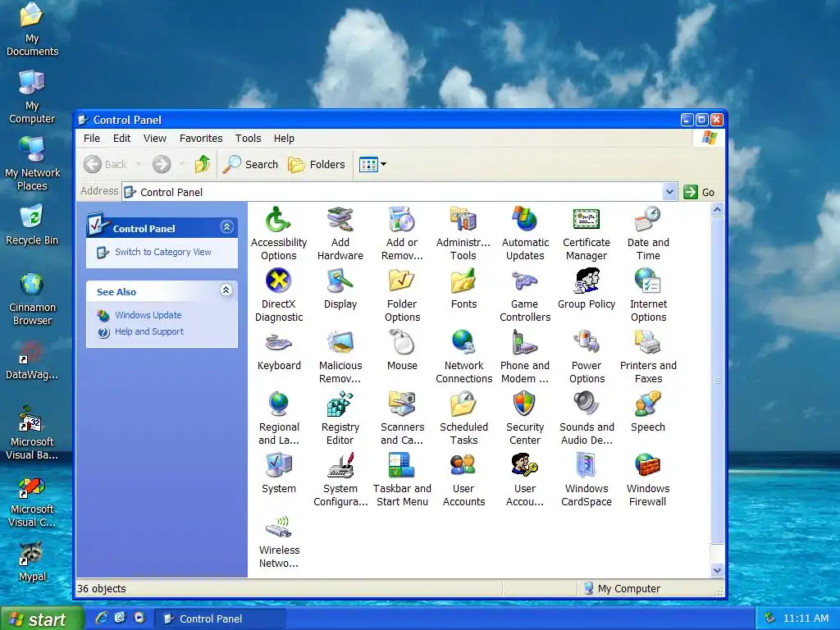This screenshot has height=630, width=840.
Task: Open Game Controllers icon
Action: (x=525, y=281)
